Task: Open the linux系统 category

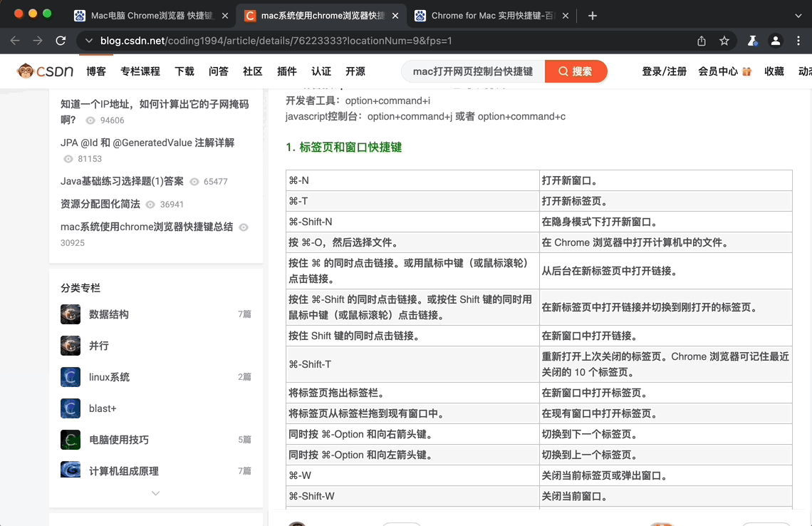Action: point(109,377)
